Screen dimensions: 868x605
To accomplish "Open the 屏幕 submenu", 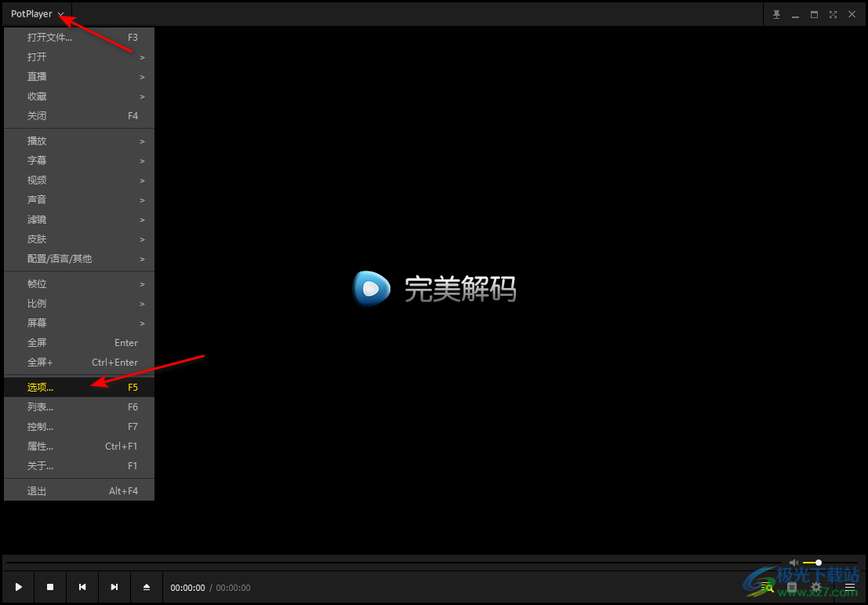I will 79,323.
